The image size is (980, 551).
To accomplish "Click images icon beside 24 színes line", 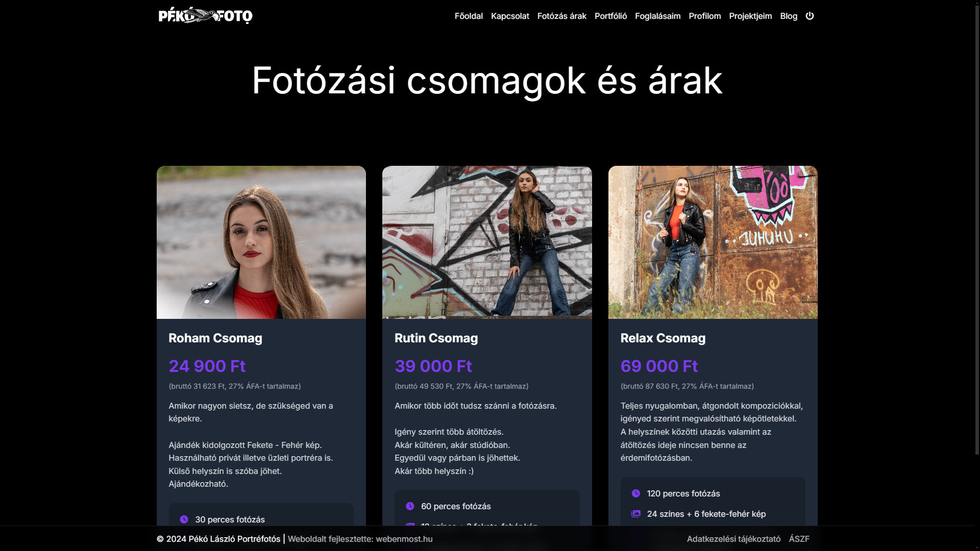I will click(x=635, y=514).
